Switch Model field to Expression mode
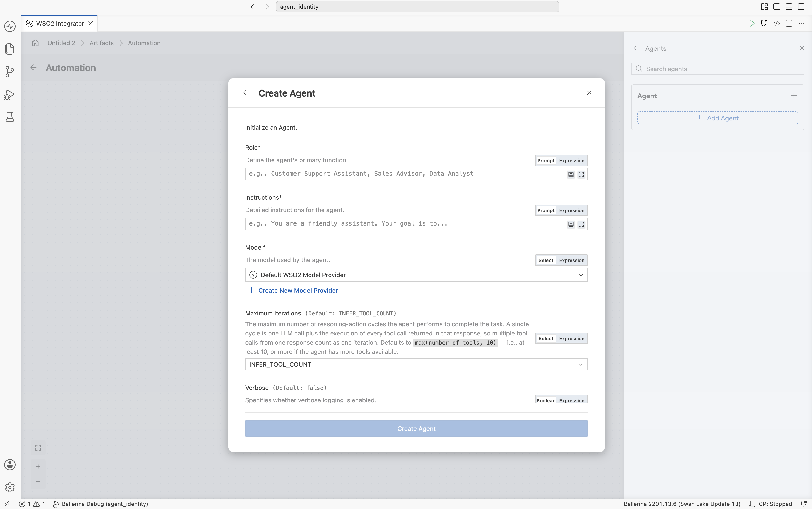The width and height of the screenshot is (812, 509). [x=572, y=260]
